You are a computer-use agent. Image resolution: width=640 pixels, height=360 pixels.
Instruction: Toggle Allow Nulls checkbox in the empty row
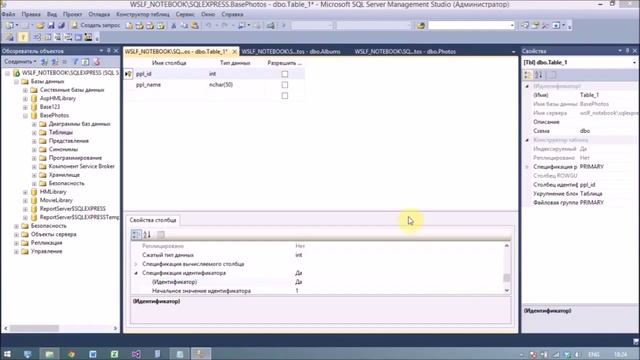click(284, 96)
